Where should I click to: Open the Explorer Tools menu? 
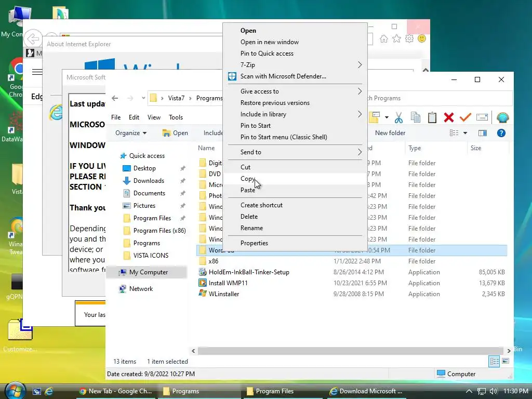click(176, 117)
